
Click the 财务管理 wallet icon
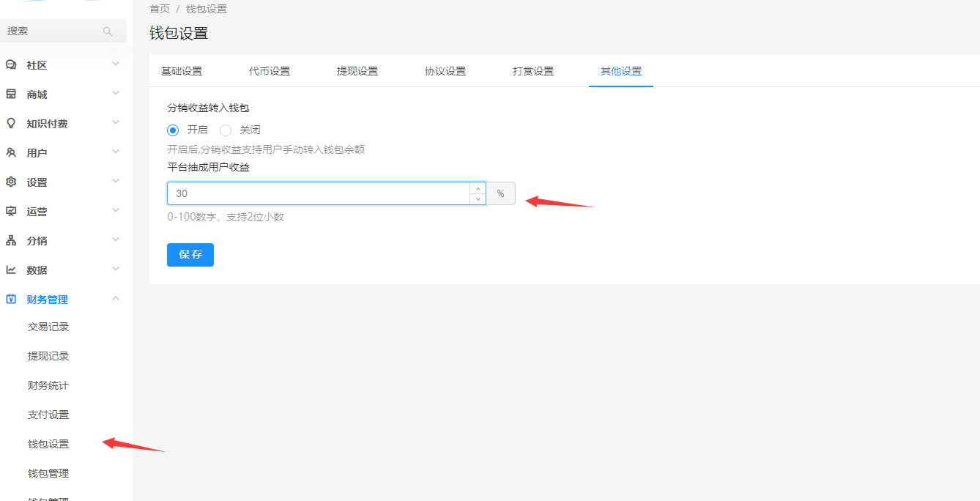pos(11,299)
